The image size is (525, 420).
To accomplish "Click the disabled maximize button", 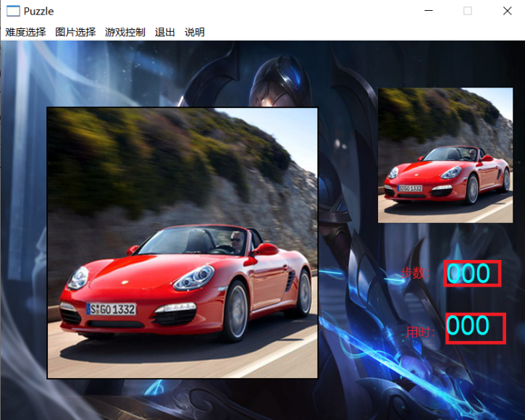I will [x=468, y=11].
